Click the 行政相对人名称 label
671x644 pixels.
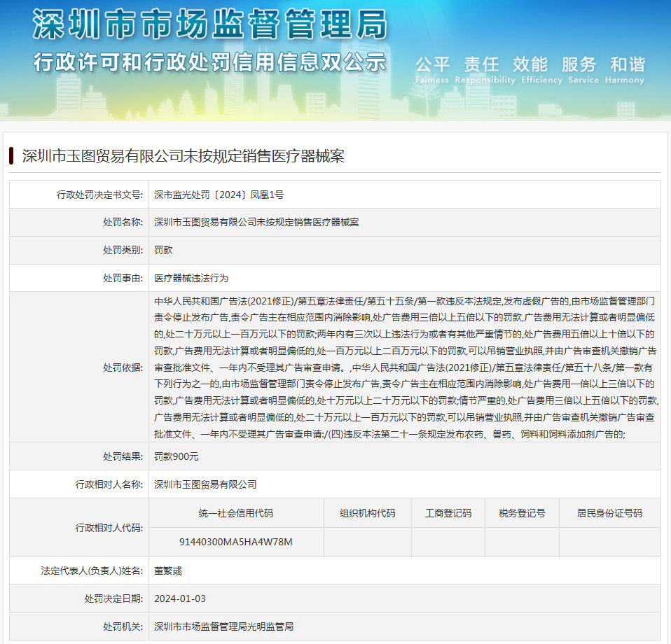[x=109, y=484]
